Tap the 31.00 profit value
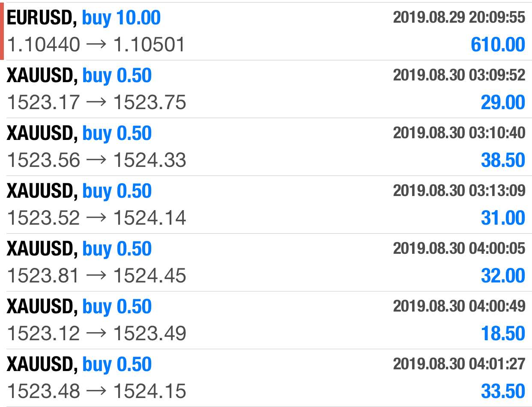The image size is (532, 407). click(x=503, y=218)
